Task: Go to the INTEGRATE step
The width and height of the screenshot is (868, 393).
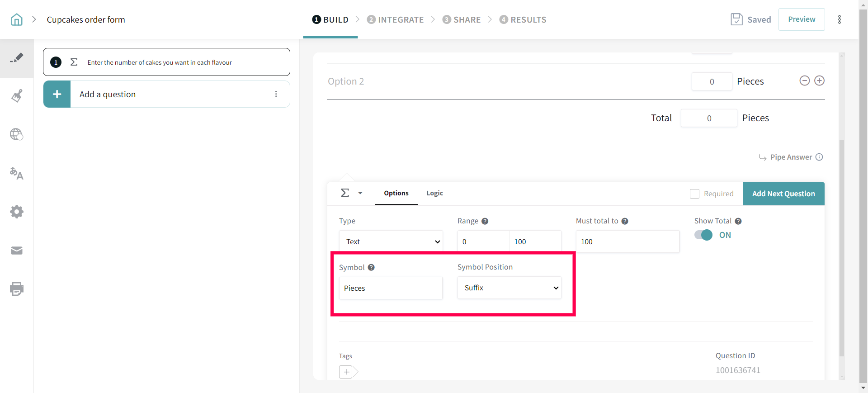Action: coord(395,19)
